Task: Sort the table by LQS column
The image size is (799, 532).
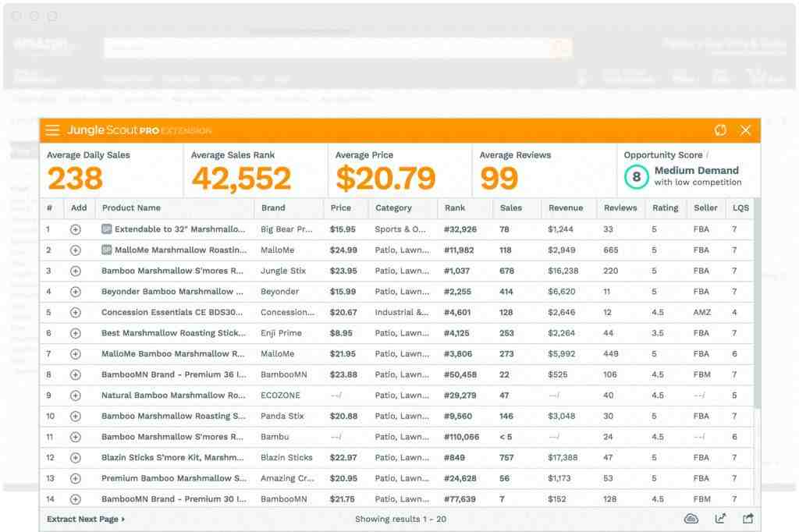Action: coord(740,208)
